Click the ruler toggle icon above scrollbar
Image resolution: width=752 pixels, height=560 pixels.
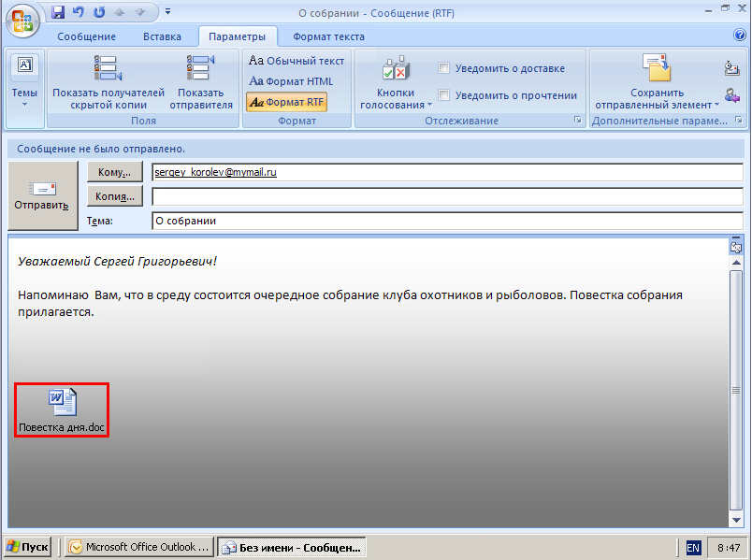(x=736, y=247)
